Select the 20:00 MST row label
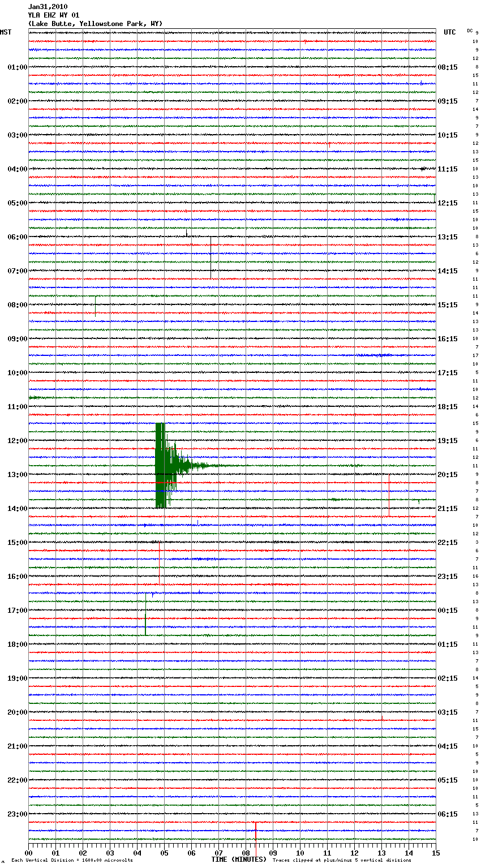The height and width of the screenshot is (868, 481). point(18,712)
